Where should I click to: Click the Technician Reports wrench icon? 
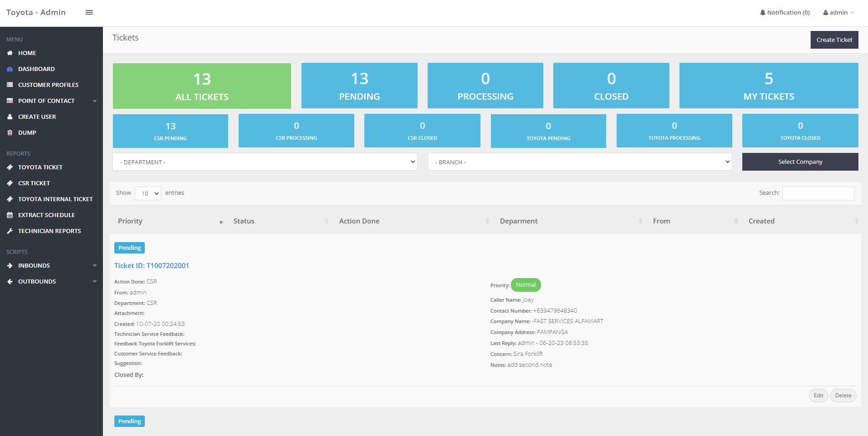pyautogui.click(x=10, y=231)
